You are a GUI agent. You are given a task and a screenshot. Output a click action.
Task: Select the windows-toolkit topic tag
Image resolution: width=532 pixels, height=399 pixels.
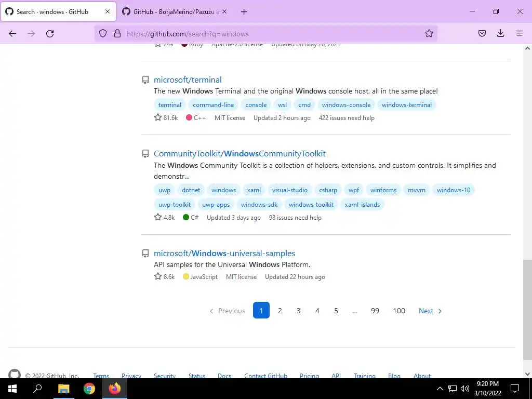click(x=311, y=205)
